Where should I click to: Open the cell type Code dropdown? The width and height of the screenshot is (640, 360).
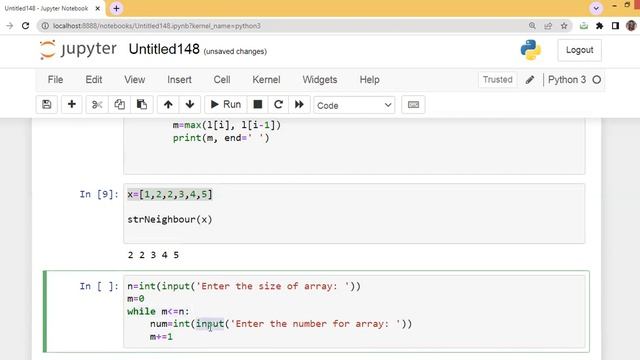354,105
